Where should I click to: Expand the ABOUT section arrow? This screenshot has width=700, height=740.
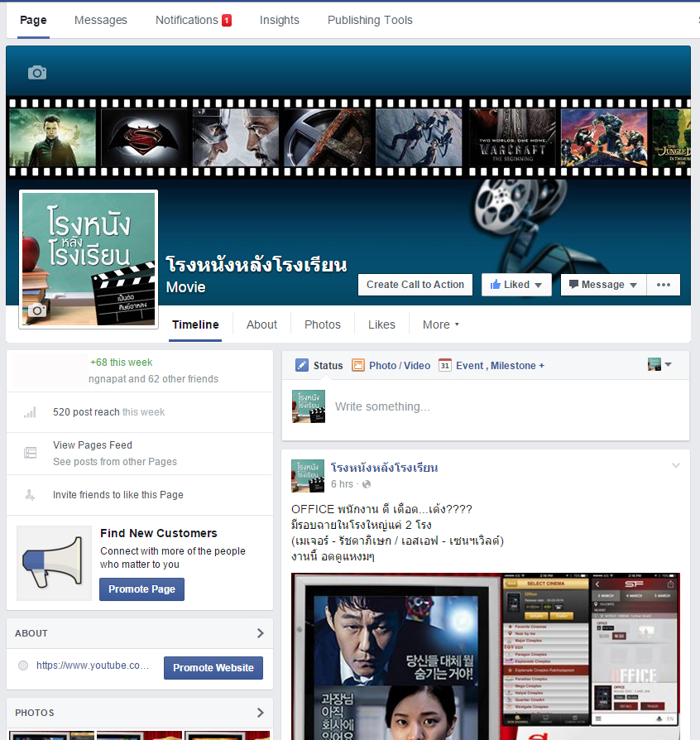[x=261, y=633]
